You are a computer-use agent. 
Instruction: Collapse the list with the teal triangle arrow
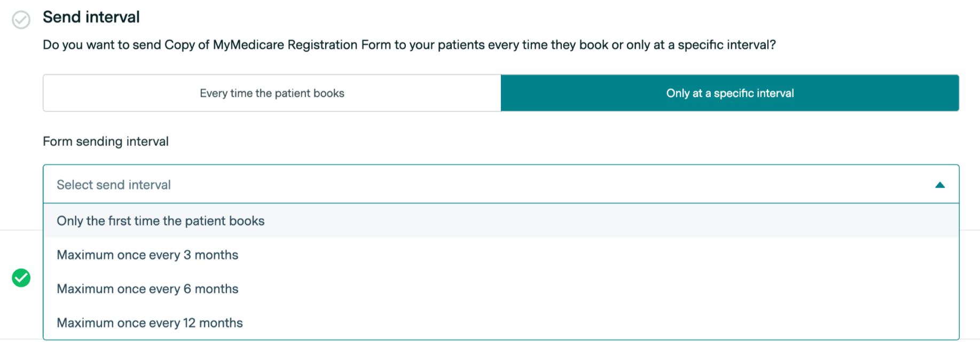(x=940, y=185)
